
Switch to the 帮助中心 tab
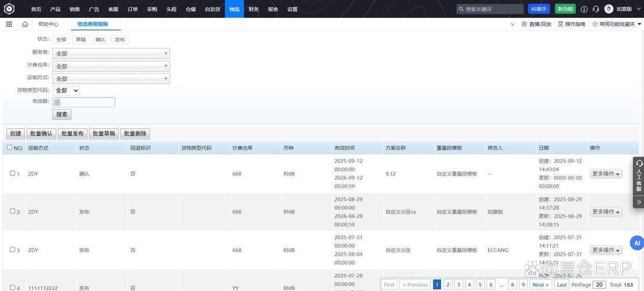click(48, 24)
